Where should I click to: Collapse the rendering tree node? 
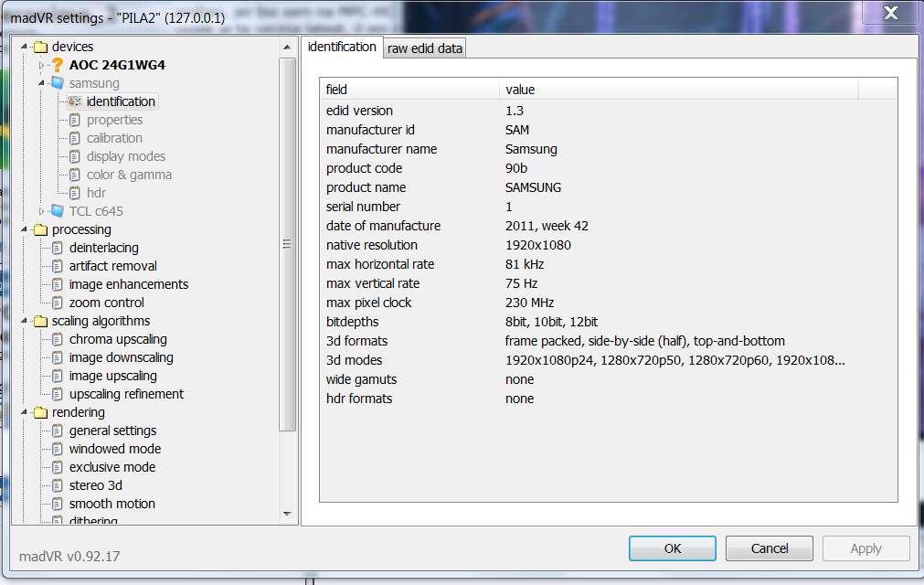[x=24, y=412]
